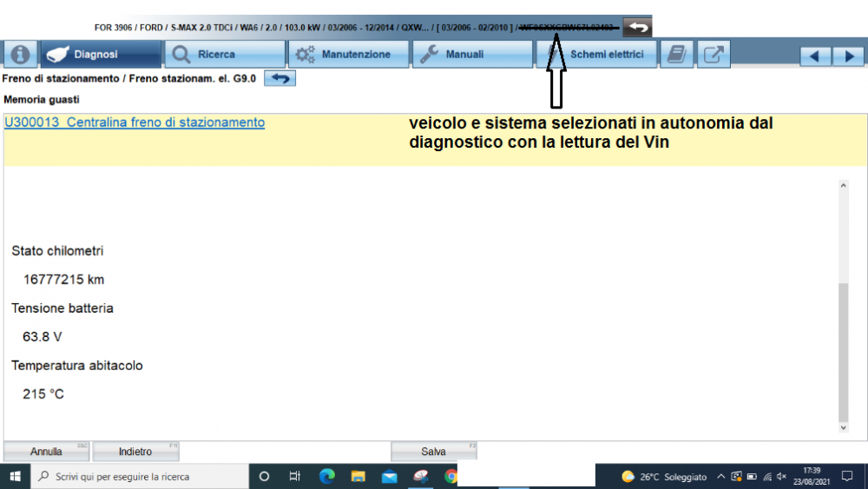
Task: Click the Cortana circle icon
Action: [x=264, y=476]
